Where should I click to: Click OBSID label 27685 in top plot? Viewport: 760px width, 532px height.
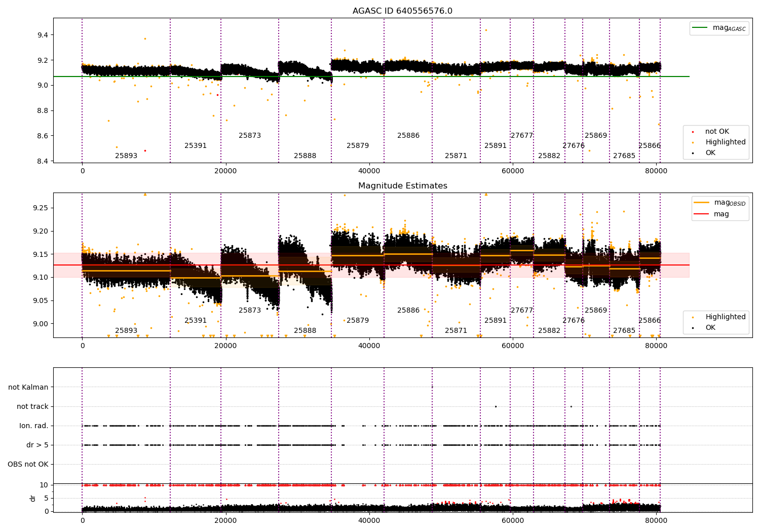pyautogui.click(x=624, y=156)
